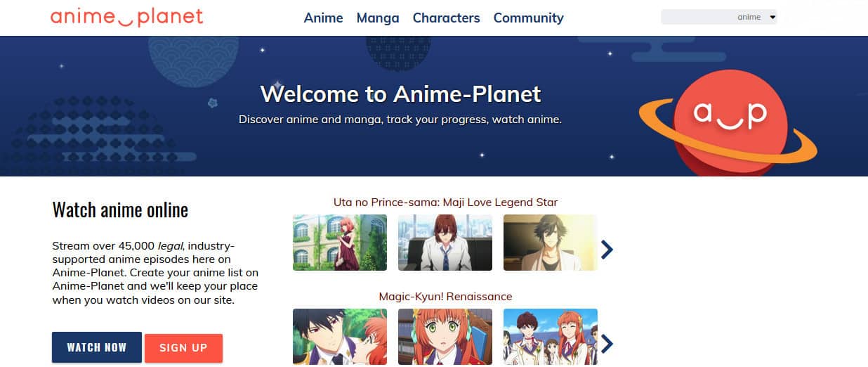
Task: Click the SIGN UP button
Action: [183, 348]
